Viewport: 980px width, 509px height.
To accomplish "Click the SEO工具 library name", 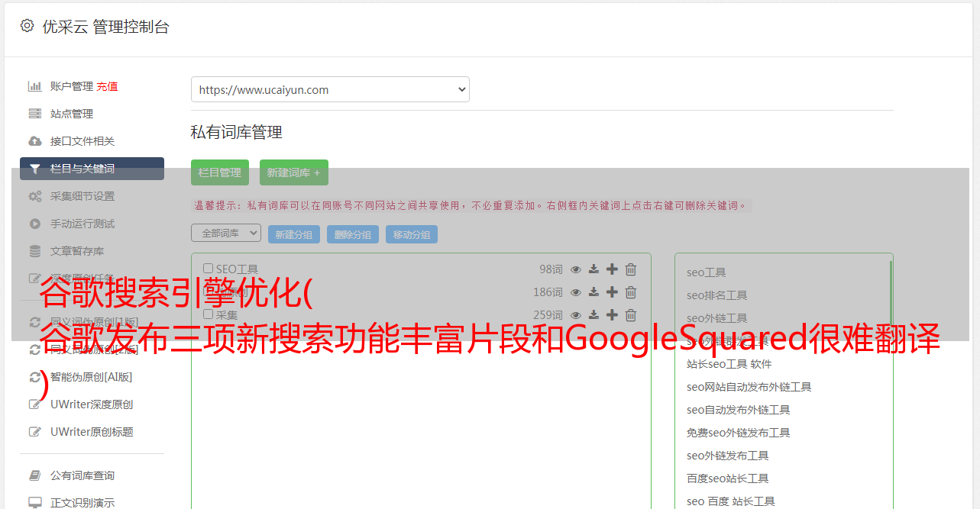I will 237,269.
